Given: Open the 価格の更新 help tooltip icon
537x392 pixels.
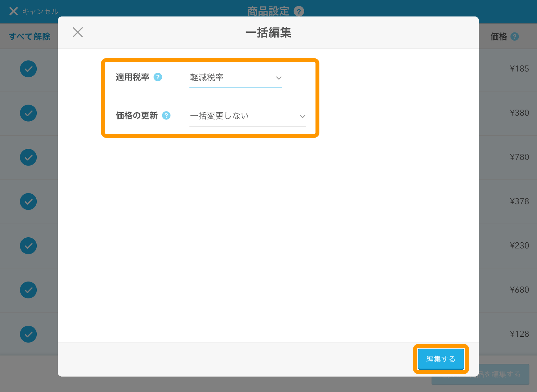Looking at the screenshot, I should (x=166, y=115).
